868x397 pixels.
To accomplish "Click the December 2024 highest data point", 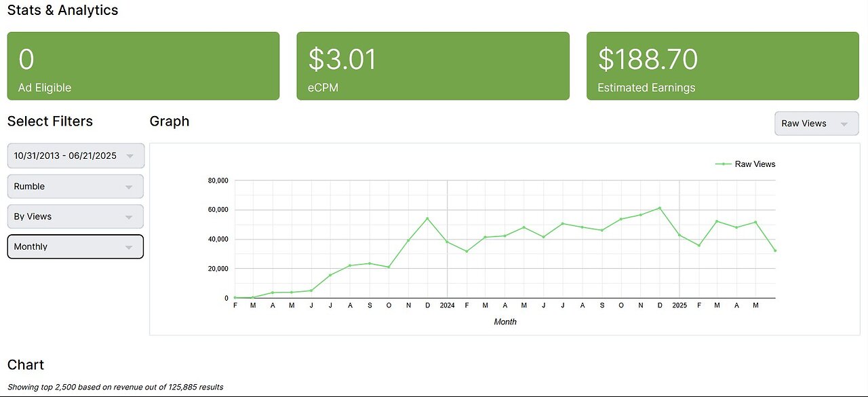I will point(659,208).
